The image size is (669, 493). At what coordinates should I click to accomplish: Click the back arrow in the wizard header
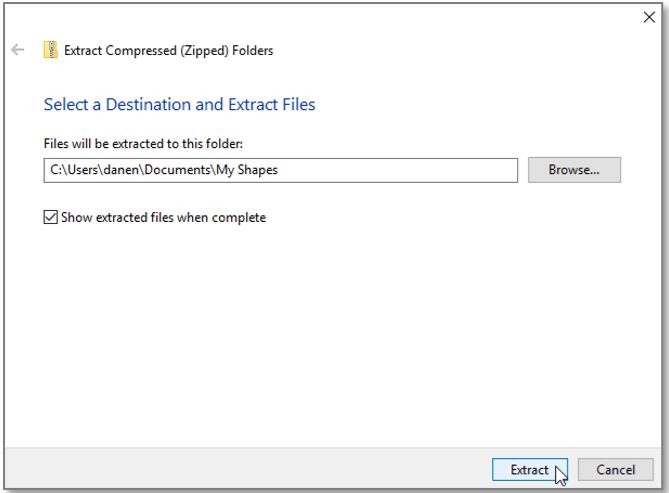point(18,50)
